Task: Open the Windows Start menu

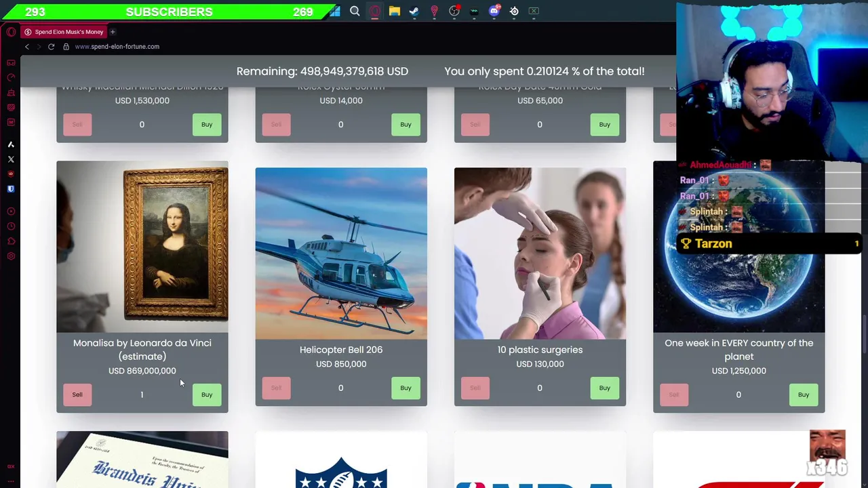Action: point(335,11)
